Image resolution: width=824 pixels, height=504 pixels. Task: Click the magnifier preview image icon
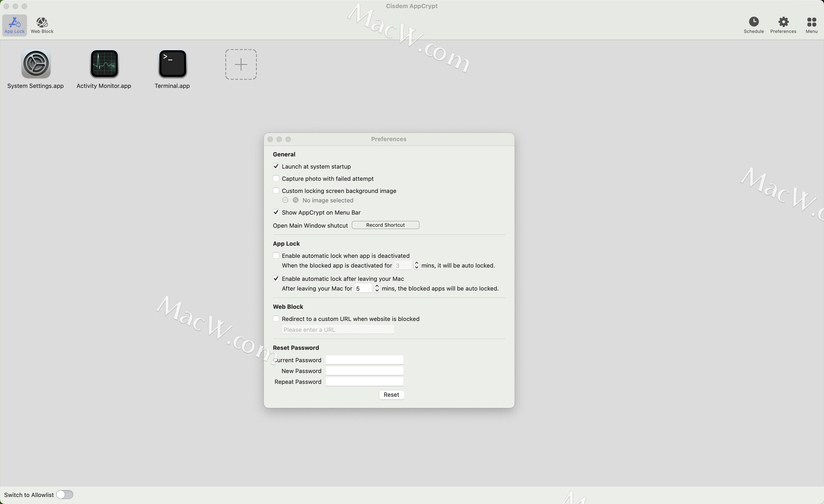pyautogui.click(x=296, y=200)
